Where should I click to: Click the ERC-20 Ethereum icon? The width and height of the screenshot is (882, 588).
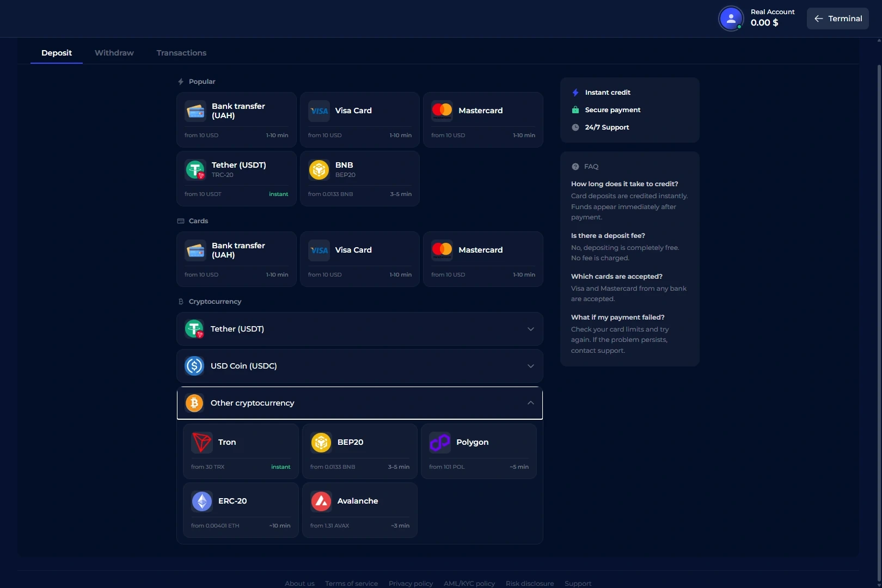click(202, 501)
